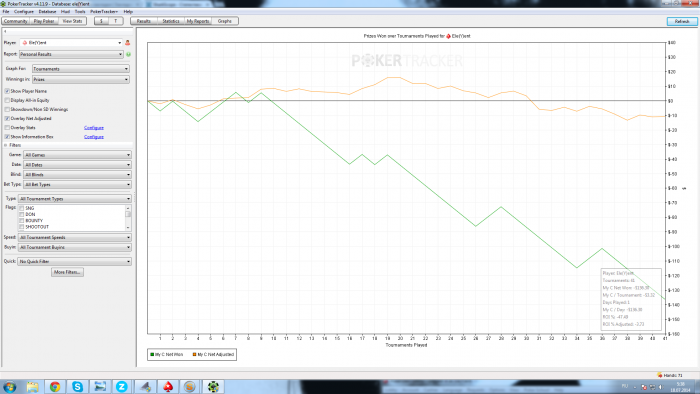700x394 pixels.
Task: Open the Graph For Tournaments dropdown
Action: 81,69
